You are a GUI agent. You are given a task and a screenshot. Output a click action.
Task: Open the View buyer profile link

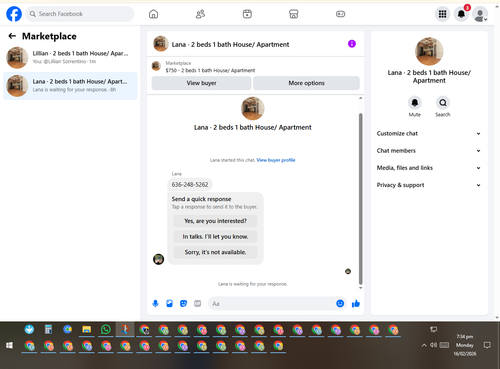tap(276, 160)
